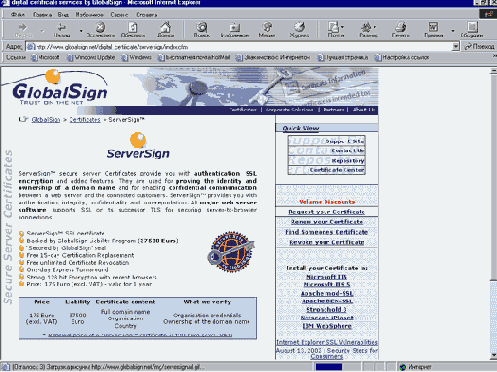Open the Mail toolbar button dropdown arrow
This screenshot has height=372, width=497.
pos(343,27)
